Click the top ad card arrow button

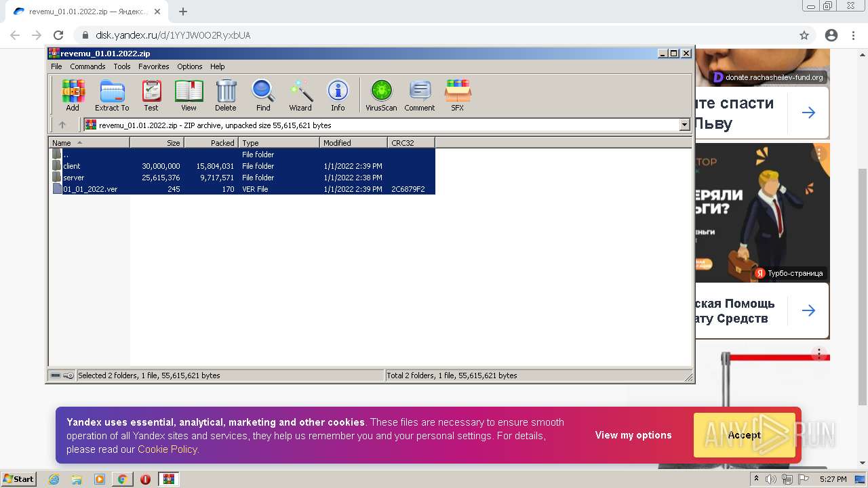[808, 113]
